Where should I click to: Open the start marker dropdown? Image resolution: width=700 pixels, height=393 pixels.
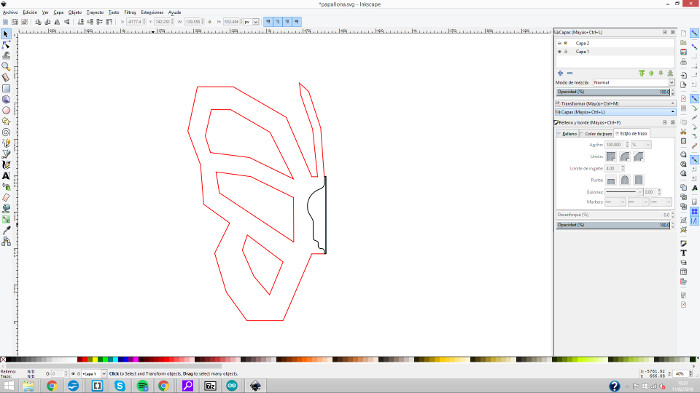pyautogui.click(x=615, y=202)
